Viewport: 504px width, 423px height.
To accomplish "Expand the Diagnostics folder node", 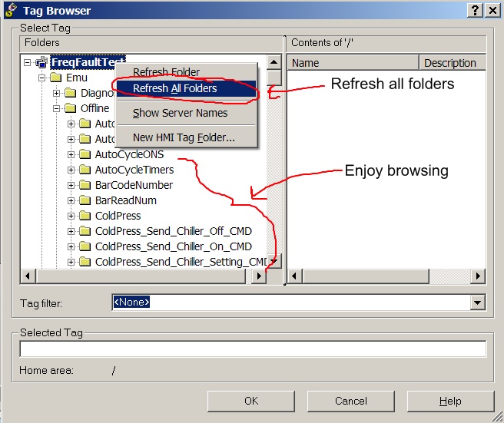I will [x=57, y=93].
